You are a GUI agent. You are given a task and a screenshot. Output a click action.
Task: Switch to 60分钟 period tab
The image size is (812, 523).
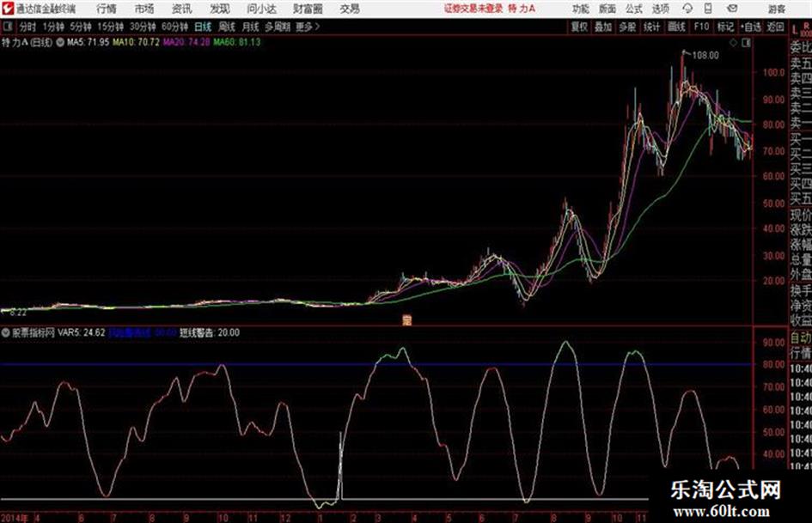174,27
